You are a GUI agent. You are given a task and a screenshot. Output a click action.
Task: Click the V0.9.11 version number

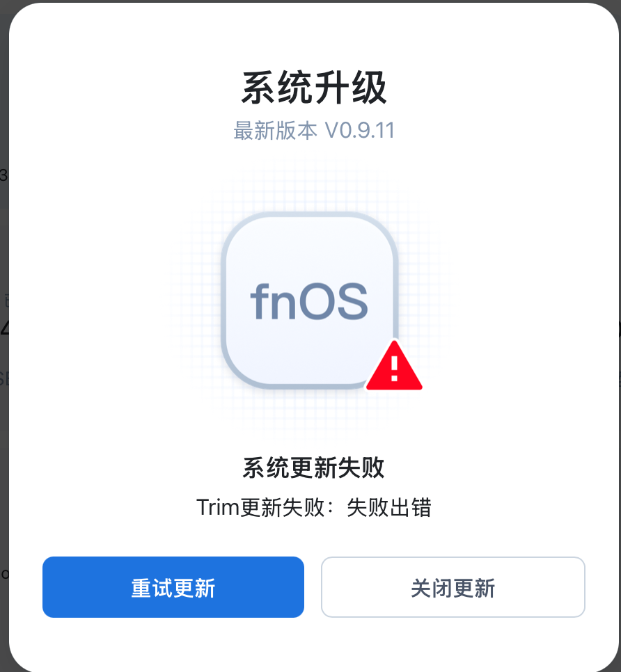(360, 131)
